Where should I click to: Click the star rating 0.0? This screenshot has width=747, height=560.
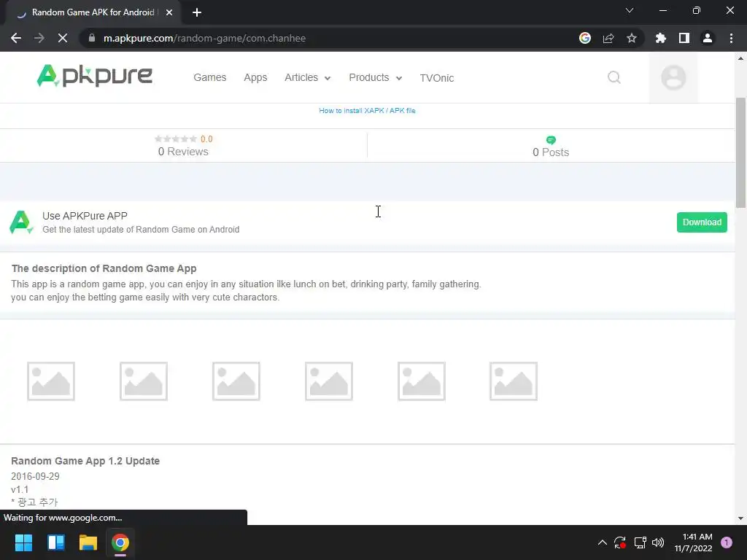(x=183, y=139)
